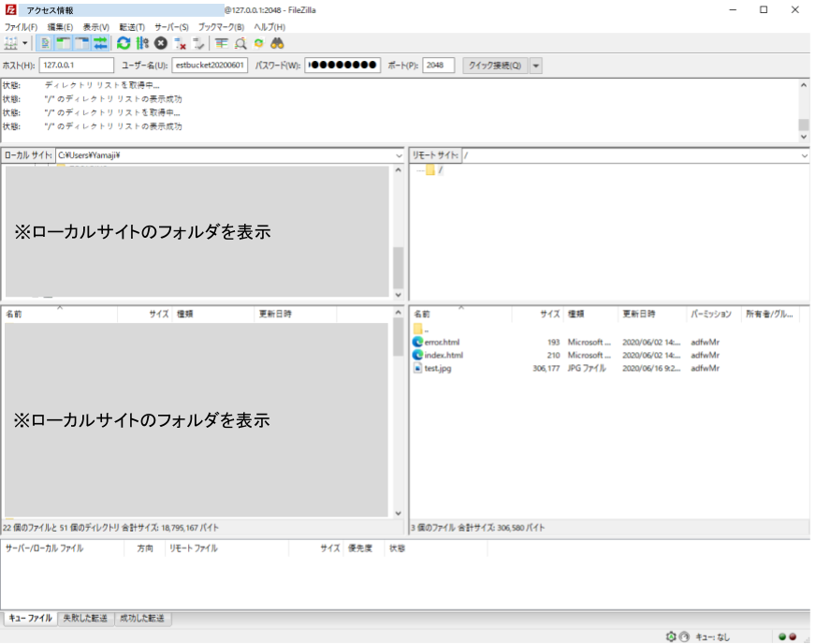This screenshot has width=816, height=644.
Task: Click status bar speed limit icon
Action: (684, 637)
